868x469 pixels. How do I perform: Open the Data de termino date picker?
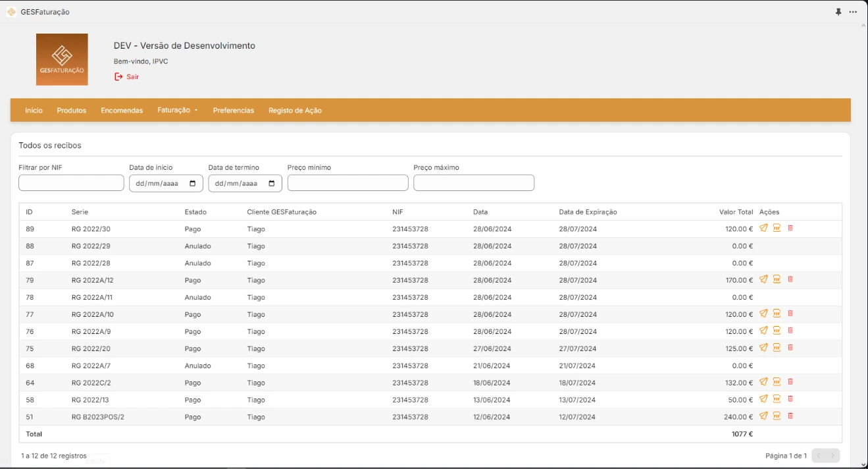pos(271,183)
